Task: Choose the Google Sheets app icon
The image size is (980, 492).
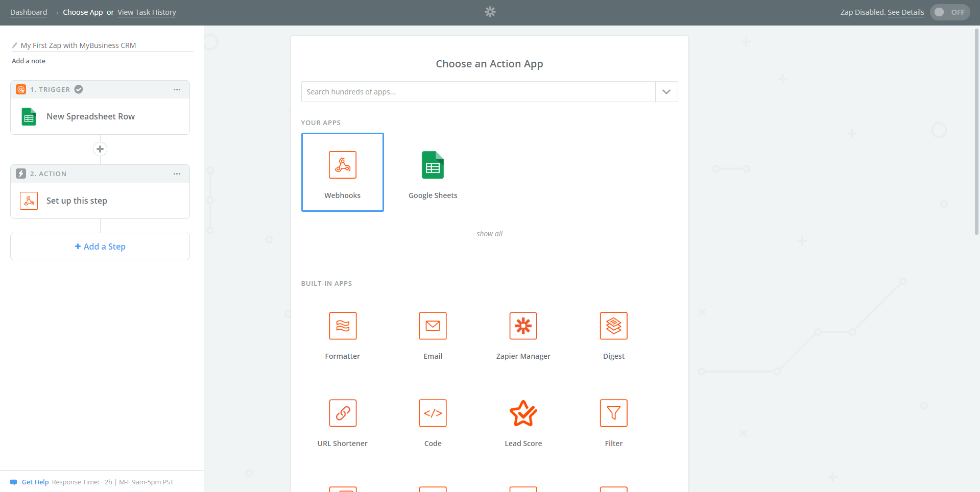Action: [433, 165]
